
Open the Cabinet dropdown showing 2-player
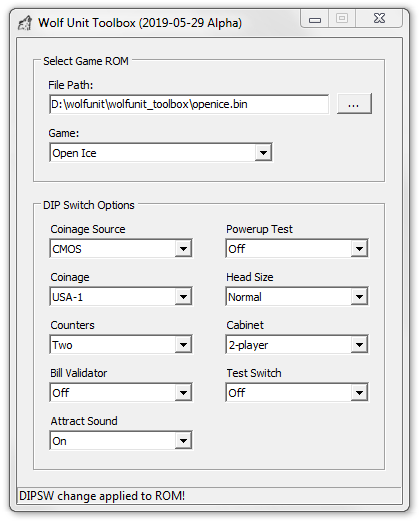[x=297, y=345]
